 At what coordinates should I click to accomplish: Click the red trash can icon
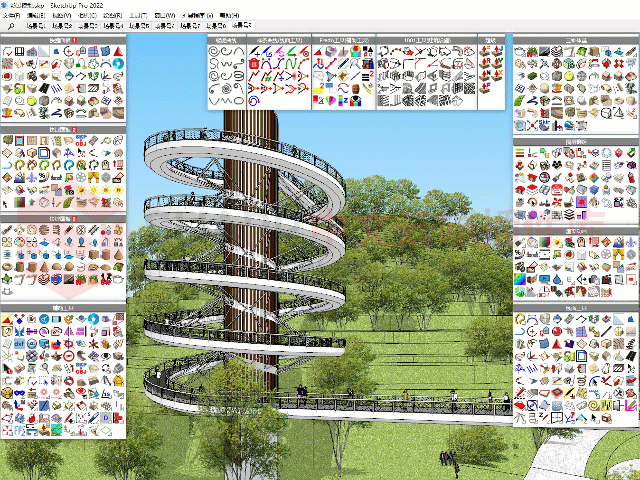coord(254,64)
